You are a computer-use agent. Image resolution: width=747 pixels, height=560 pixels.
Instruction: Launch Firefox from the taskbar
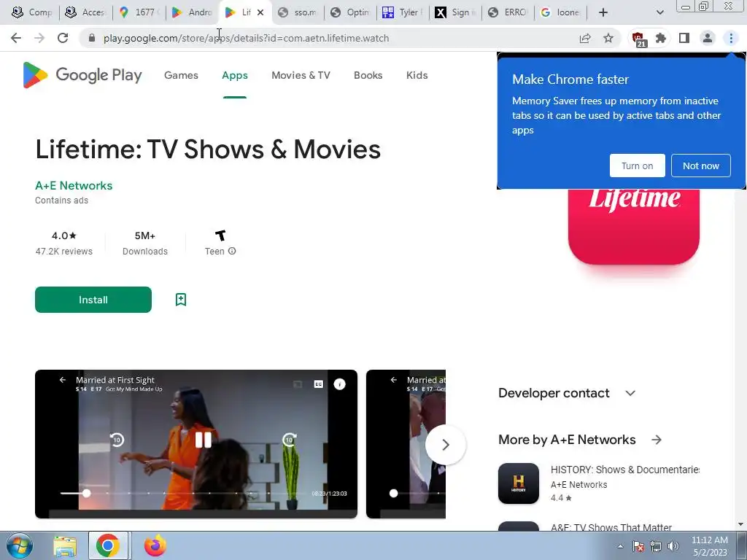coord(155,545)
